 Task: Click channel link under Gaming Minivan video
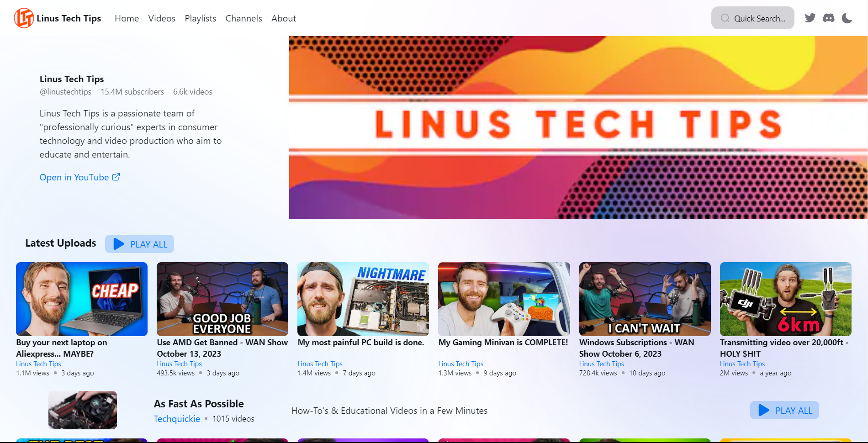[x=460, y=364]
